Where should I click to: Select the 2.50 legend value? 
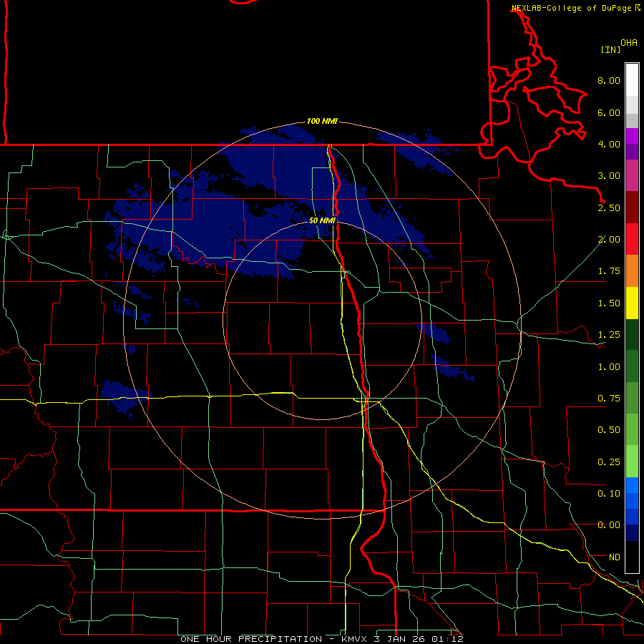[609, 208]
